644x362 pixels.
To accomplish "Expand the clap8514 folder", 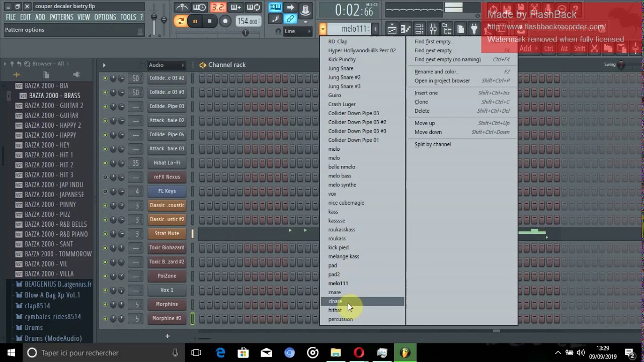I will click(x=37, y=306).
